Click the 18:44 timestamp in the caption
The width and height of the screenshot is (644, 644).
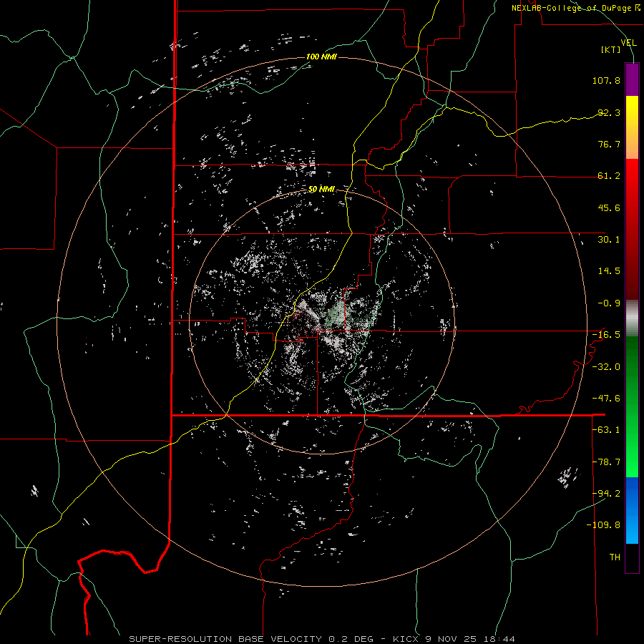tap(500, 639)
